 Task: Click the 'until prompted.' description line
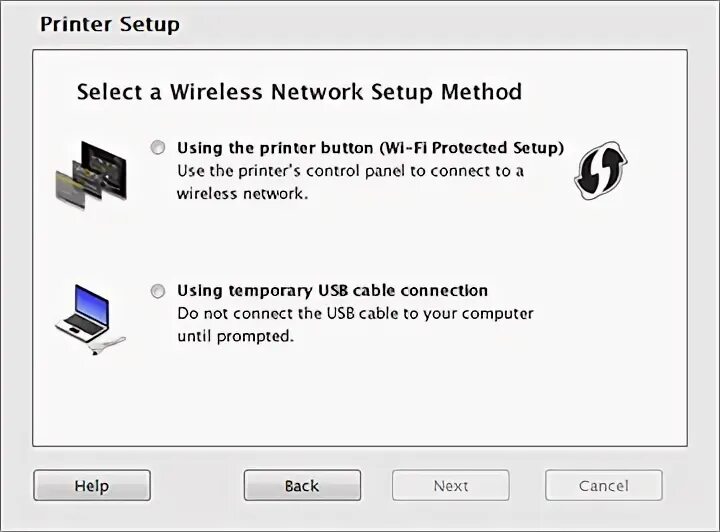[236, 336]
